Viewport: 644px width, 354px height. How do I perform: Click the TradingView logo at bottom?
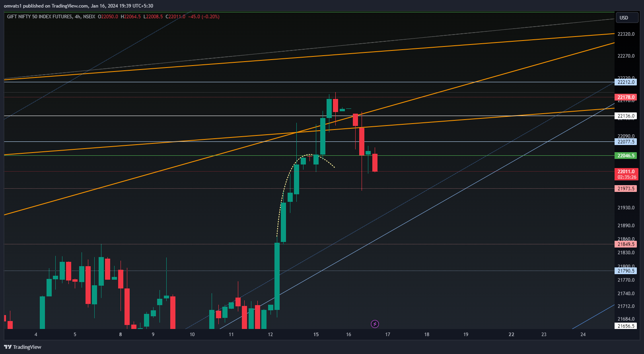coord(23,347)
